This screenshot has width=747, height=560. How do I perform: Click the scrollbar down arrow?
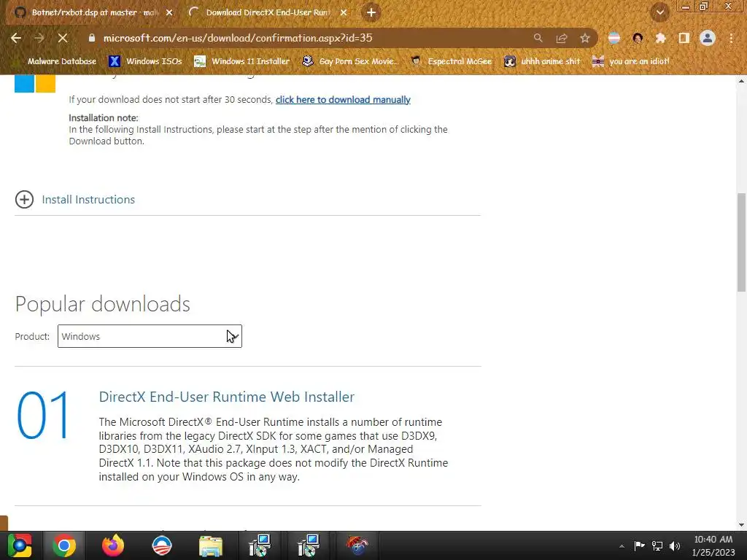pyautogui.click(x=741, y=525)
